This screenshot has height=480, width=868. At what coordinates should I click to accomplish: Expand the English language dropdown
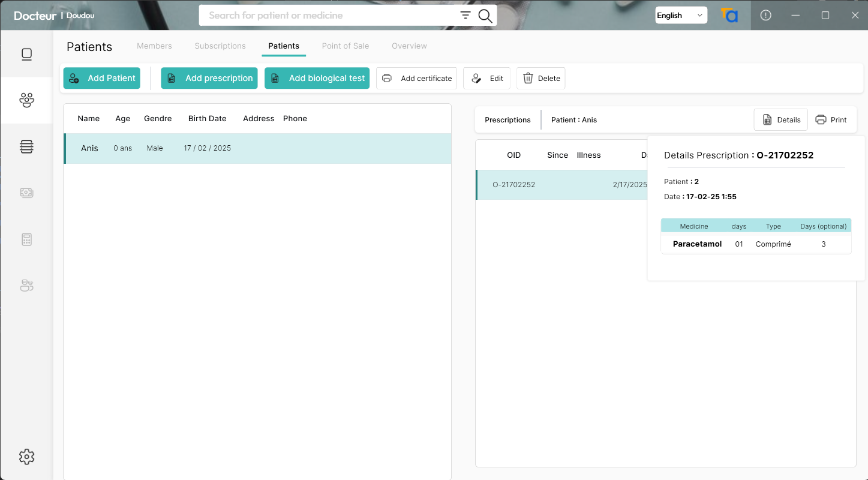pos(681,16)
